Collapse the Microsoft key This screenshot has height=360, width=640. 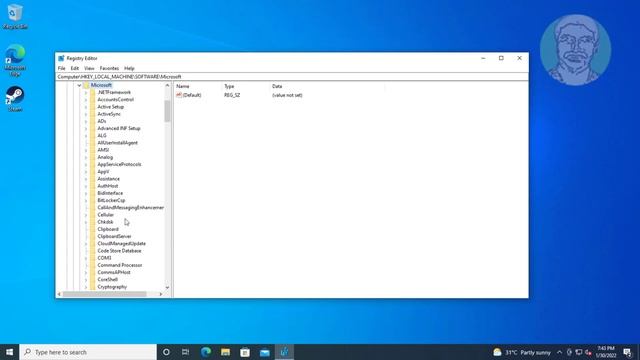pyautogui.click(x=79, y=85)
